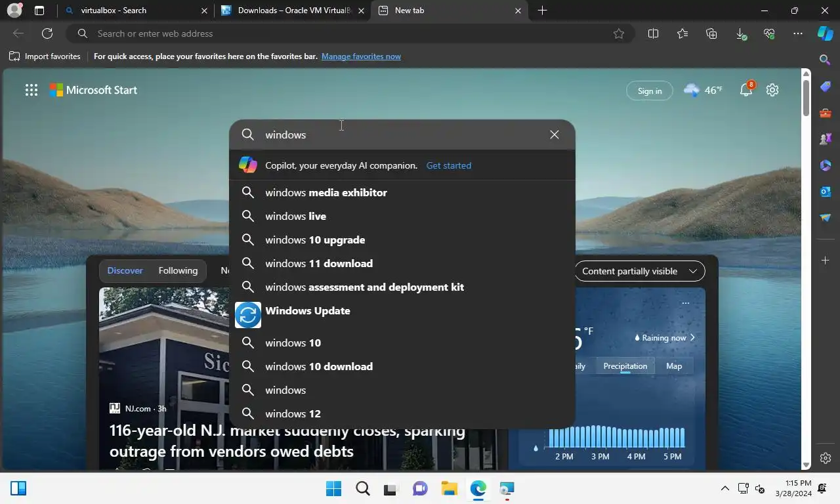
Task: Click the back arrow button
Action: click(18, 33)
